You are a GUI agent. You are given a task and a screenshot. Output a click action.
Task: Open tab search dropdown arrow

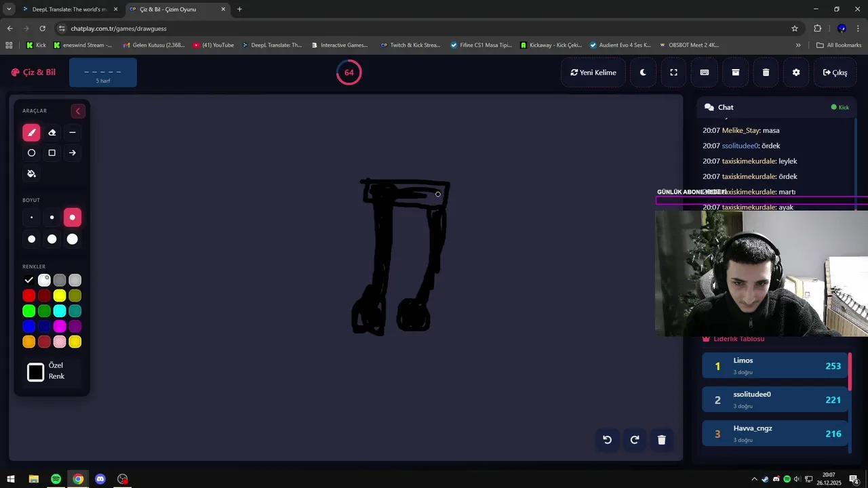[8, 9]
